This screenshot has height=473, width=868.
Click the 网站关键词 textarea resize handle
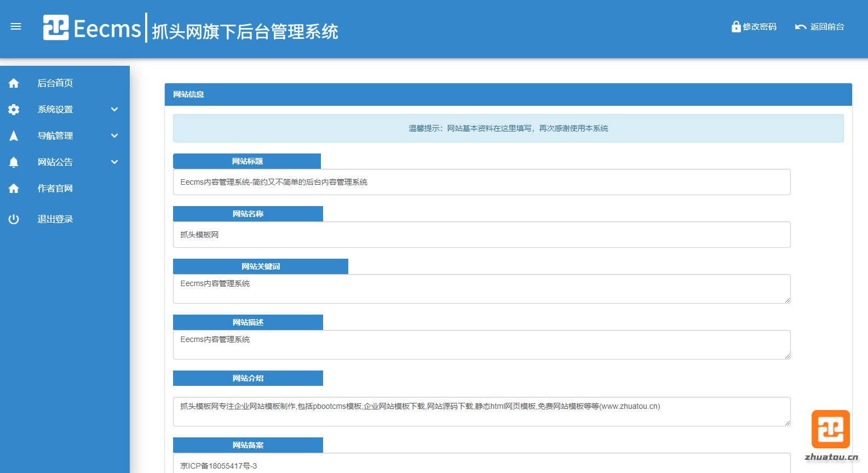[x=787, y=300]
